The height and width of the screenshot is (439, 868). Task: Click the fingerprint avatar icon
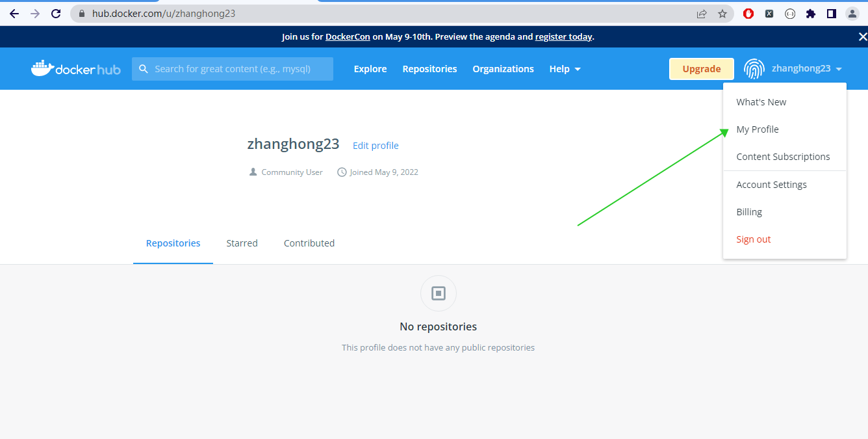[x=754, y=69]
